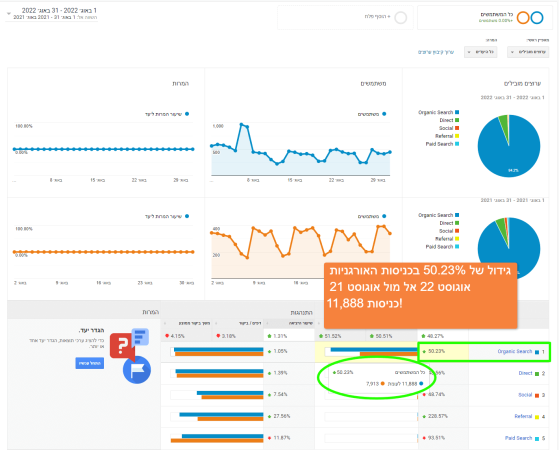Open the conversion type dropdown
This screenshot has width=559, height=450.
tap(481, 52)
